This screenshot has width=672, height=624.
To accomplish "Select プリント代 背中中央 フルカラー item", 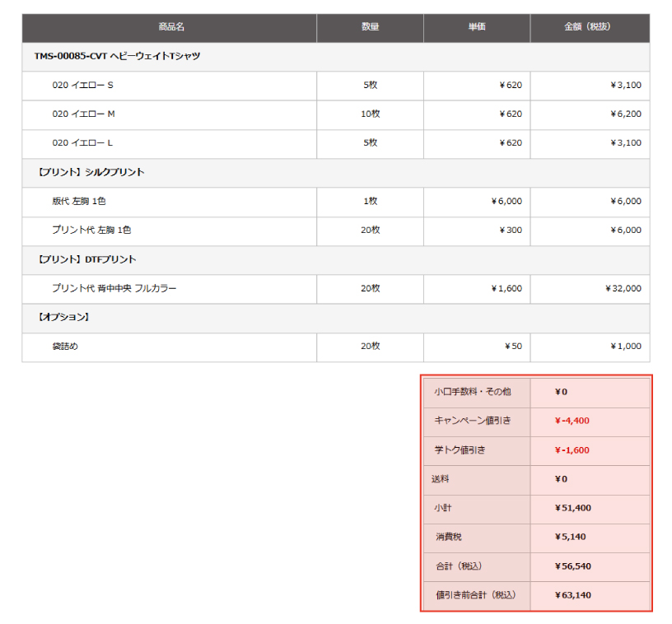I will tap(114, 288).
